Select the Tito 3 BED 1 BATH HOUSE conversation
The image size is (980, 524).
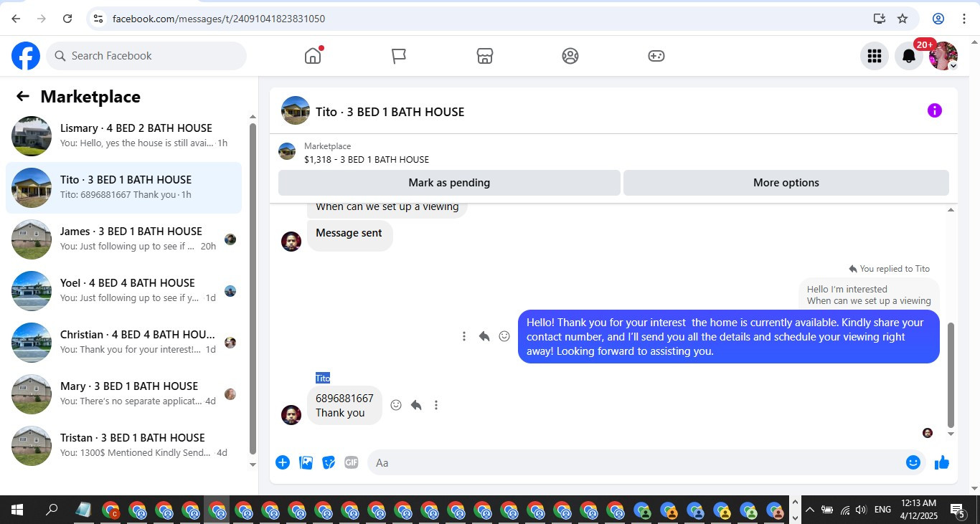pyautogui.click(x=123, y=188)
